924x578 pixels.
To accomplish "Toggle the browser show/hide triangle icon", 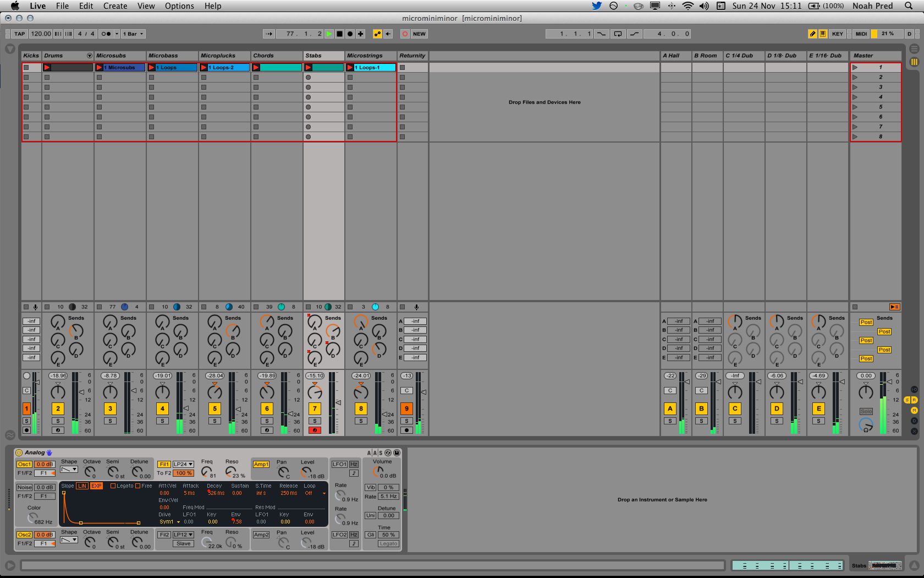I will click(x=10, y=49).
